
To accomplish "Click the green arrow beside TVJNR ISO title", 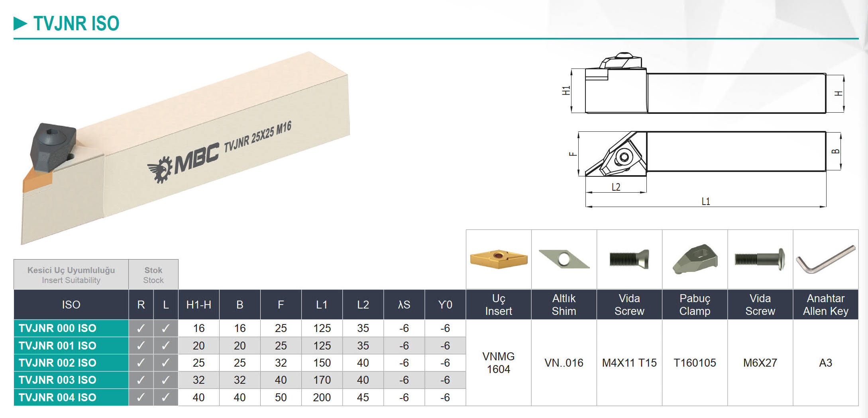I will (20, 23).
